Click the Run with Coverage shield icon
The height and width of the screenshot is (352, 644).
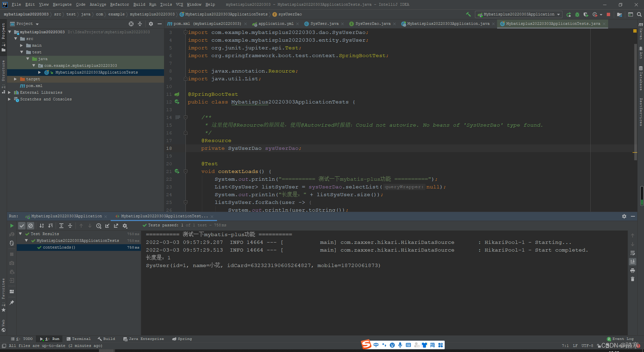586,14
